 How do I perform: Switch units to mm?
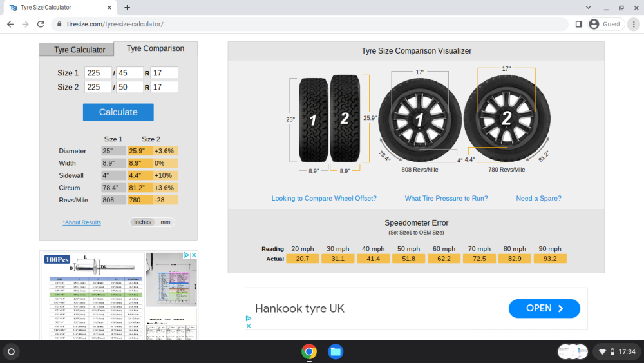click(x=165, y=222)
